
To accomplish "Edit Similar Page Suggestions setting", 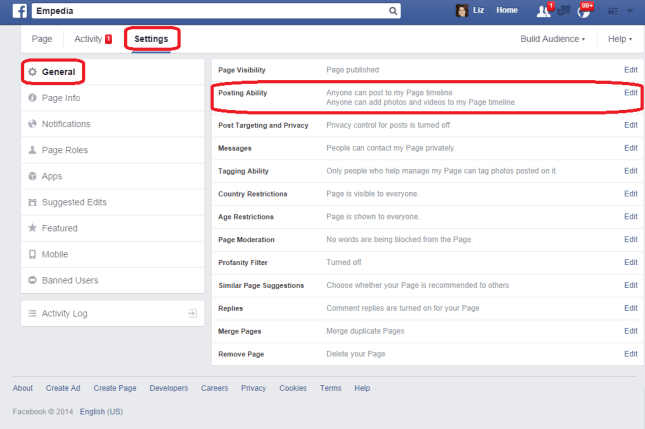I will point(631,285).
